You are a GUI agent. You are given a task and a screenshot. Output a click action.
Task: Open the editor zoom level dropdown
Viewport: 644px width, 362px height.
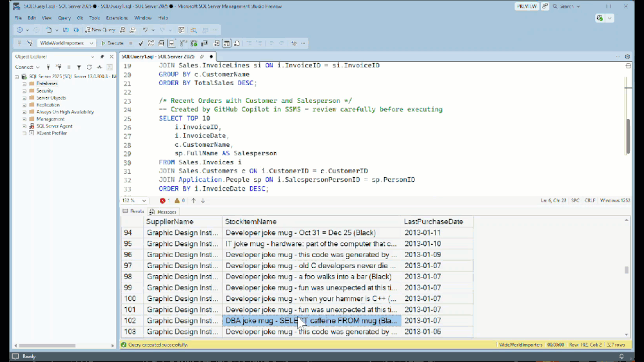point(144,200)
